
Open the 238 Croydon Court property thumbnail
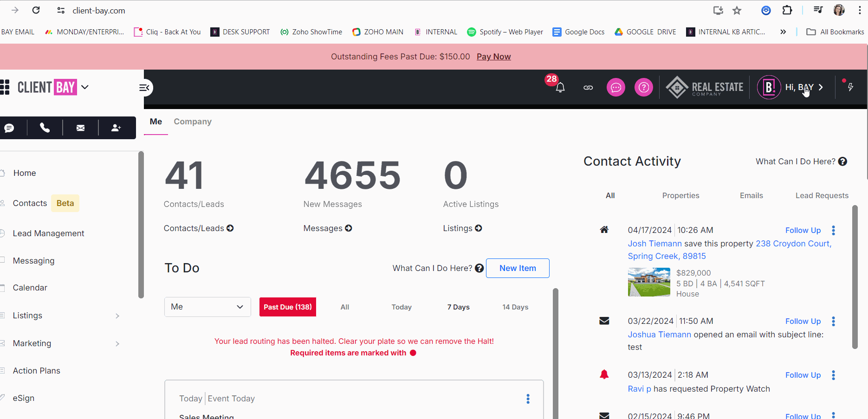point(648,282)
